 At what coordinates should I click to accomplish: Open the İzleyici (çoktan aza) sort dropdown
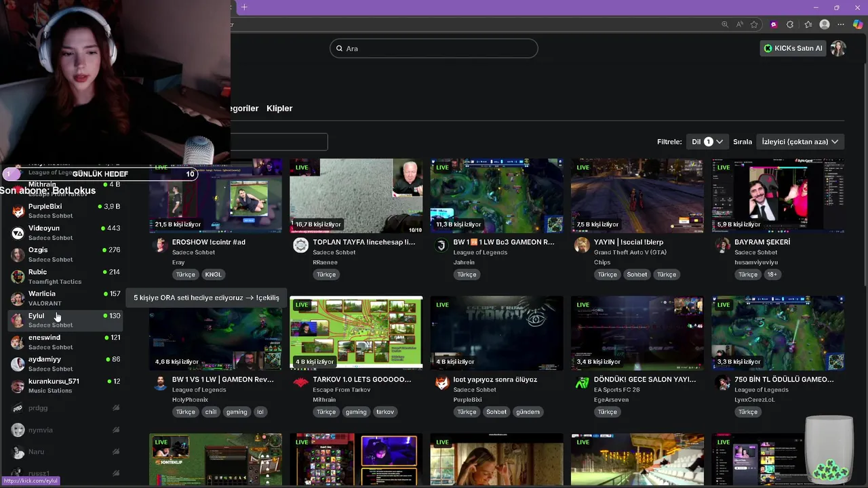[800, 142]
